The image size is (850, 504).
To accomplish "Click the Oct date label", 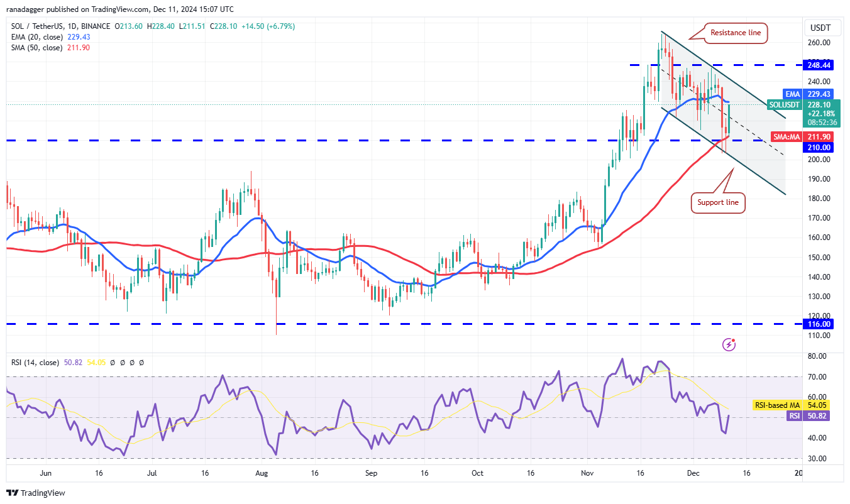I will click(x=478, y=473).
